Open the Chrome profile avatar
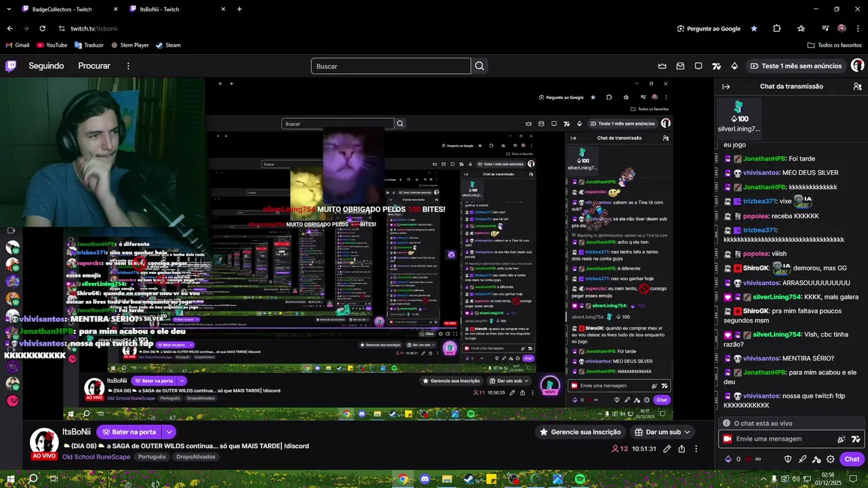 tap(842, 28)
